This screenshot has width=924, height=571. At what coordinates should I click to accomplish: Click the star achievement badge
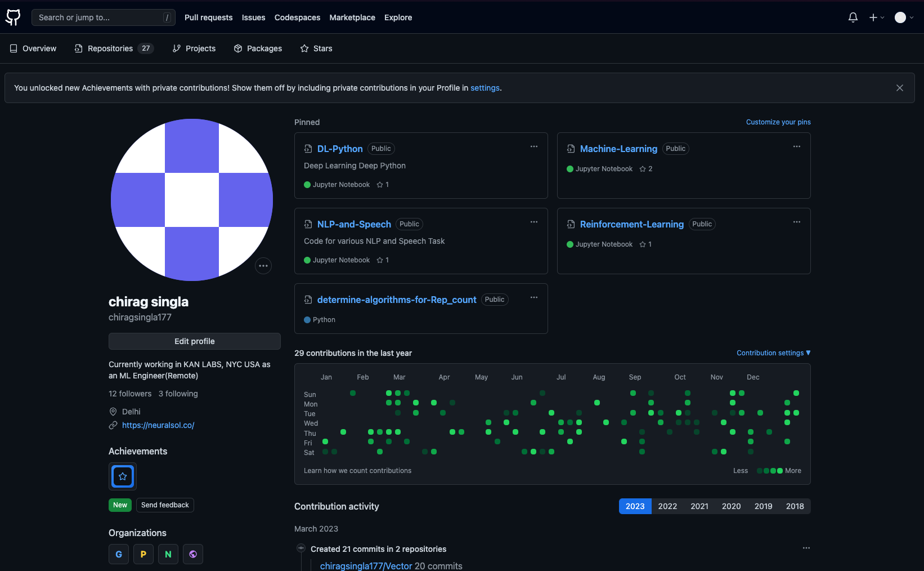pos(123,476)
